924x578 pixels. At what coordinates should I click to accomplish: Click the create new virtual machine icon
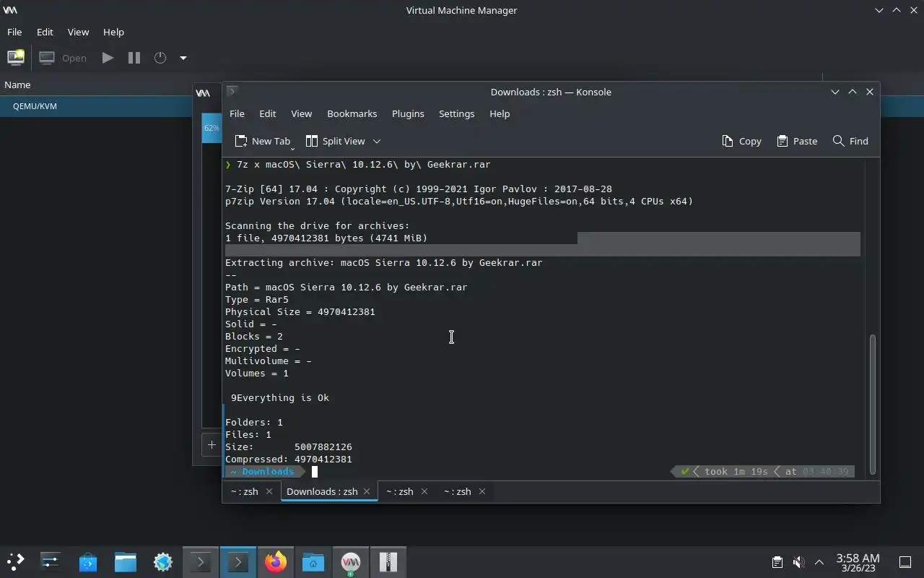coord(16,58)
